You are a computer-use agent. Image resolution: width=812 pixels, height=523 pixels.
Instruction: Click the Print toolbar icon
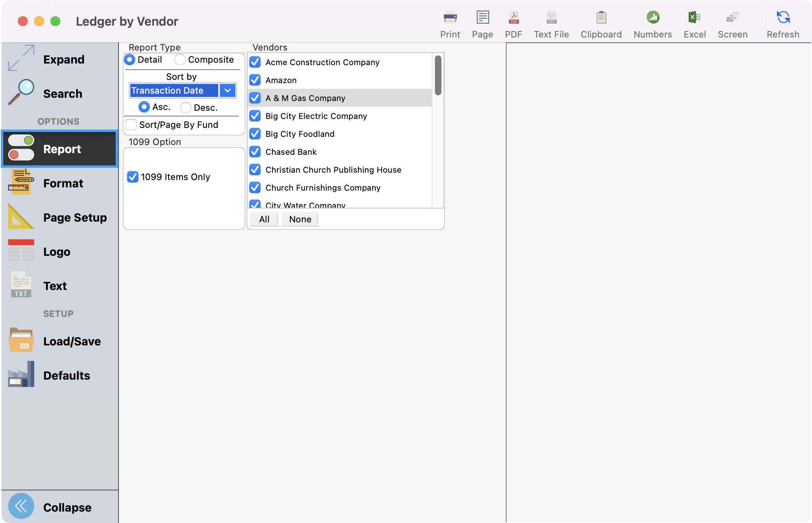pos(450,22)
